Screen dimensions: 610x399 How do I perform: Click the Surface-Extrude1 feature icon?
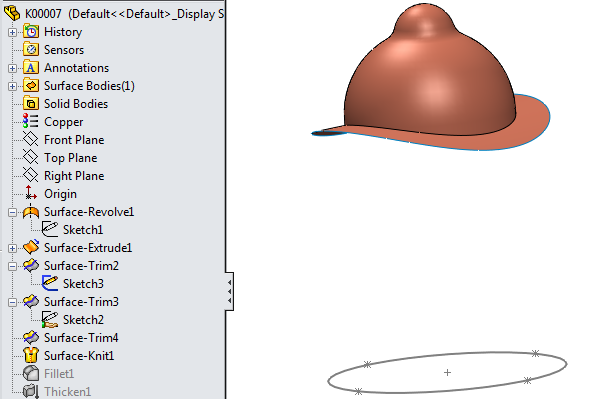click(31, 247)
